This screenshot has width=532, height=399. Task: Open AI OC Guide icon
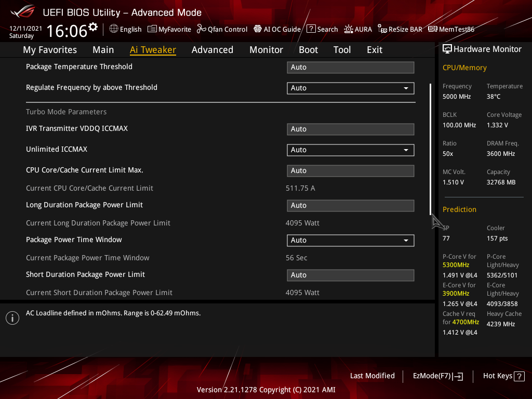tap(258, 29)
